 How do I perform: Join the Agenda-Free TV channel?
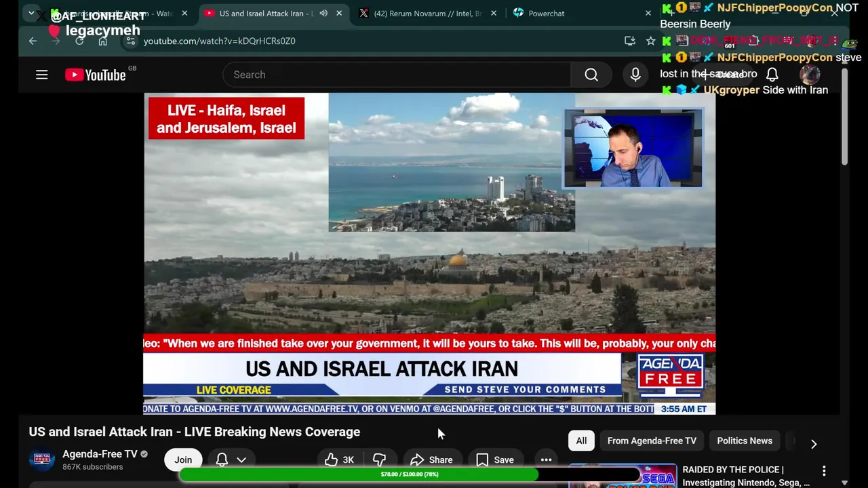pos(183,460)
